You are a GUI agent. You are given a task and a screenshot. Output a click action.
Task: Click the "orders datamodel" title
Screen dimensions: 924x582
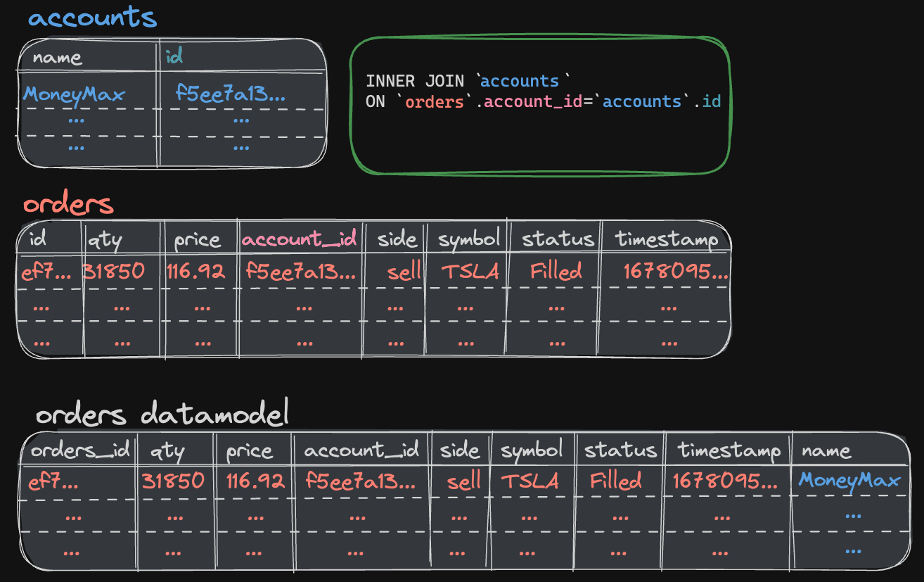coord(162,415)
